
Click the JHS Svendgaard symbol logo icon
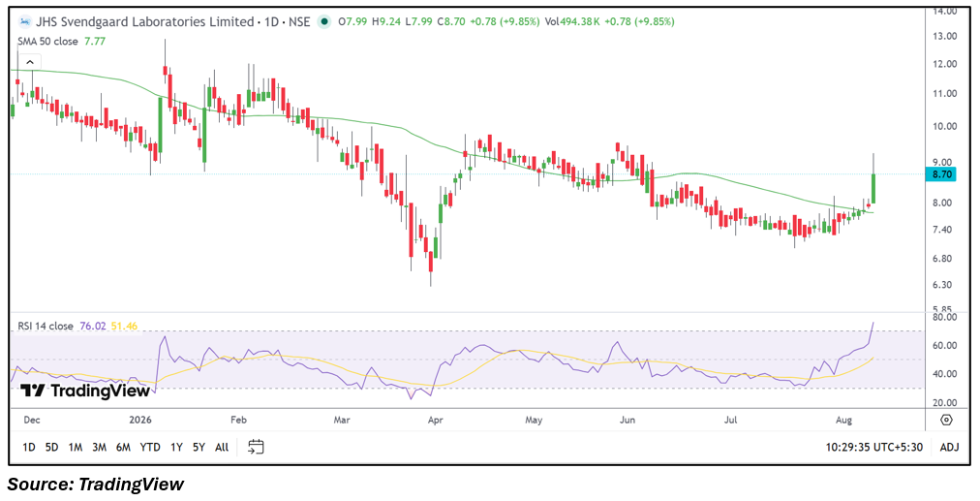[24, 22]
